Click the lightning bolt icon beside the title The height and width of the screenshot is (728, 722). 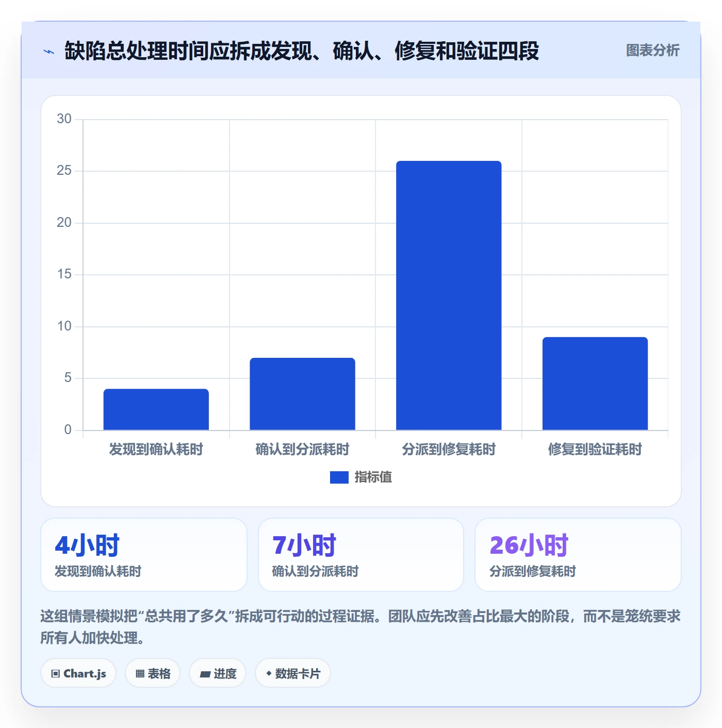(49, 52)
